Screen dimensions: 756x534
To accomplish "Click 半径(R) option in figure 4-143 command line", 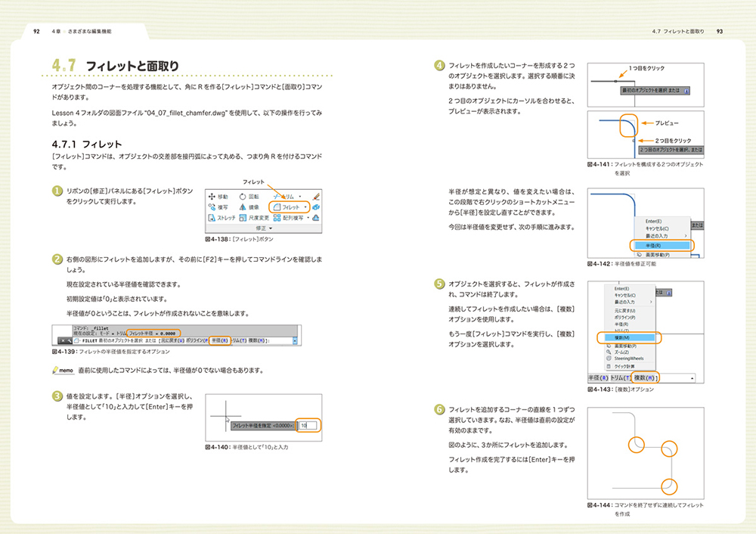I will 598,378.
